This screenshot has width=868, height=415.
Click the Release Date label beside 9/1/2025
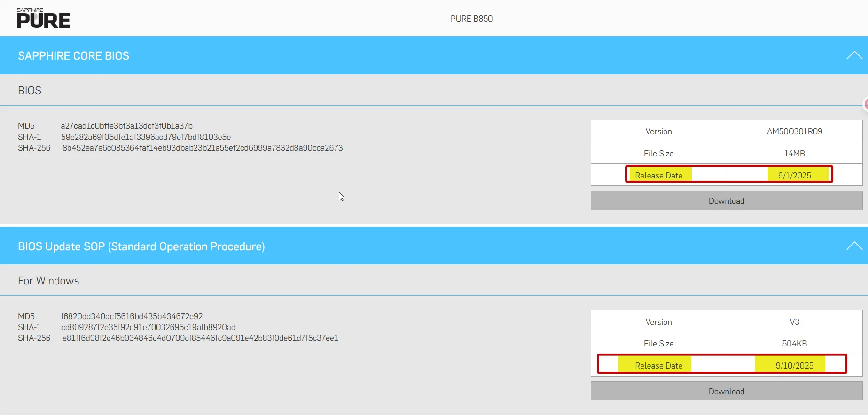659,176
